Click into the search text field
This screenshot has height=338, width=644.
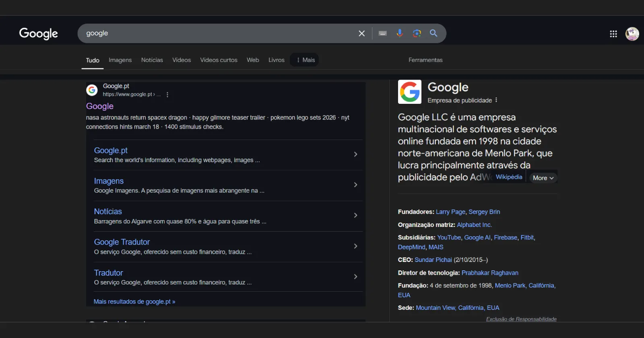tap(219, 33)
